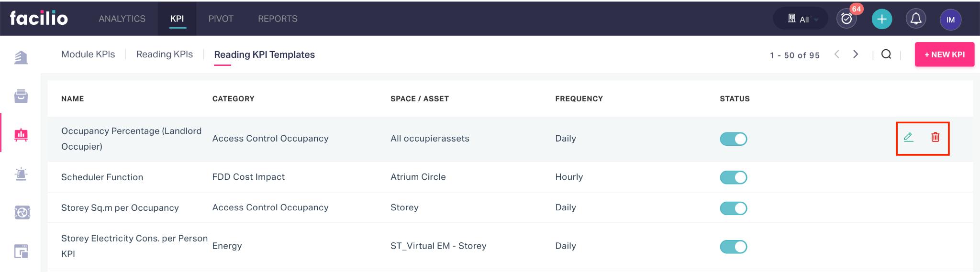The image size is (980, 272).
Task: Turn off Storey Sq.m per Occupancy toggle
Action: (x=733, y=208)
